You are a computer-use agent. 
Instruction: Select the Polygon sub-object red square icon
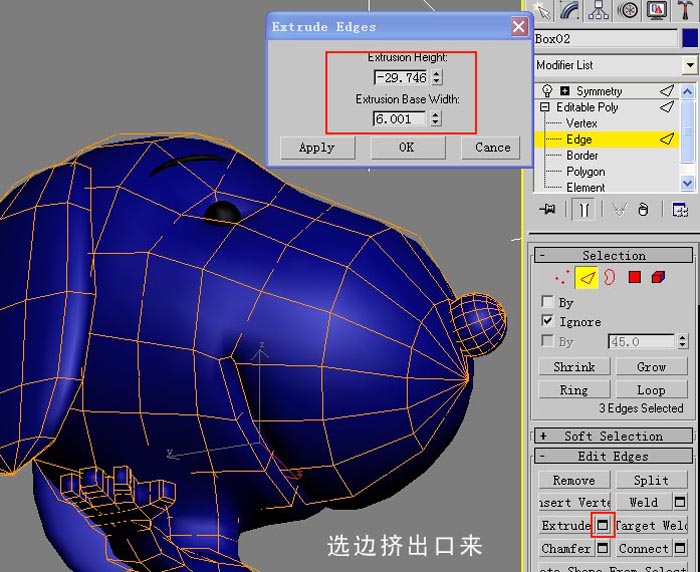pyautogui.click(x=634, y=277)
